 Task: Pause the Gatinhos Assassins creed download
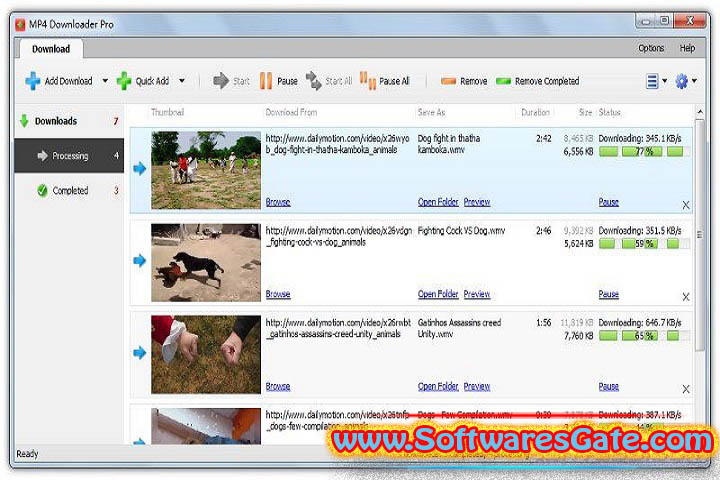point(608,387)
